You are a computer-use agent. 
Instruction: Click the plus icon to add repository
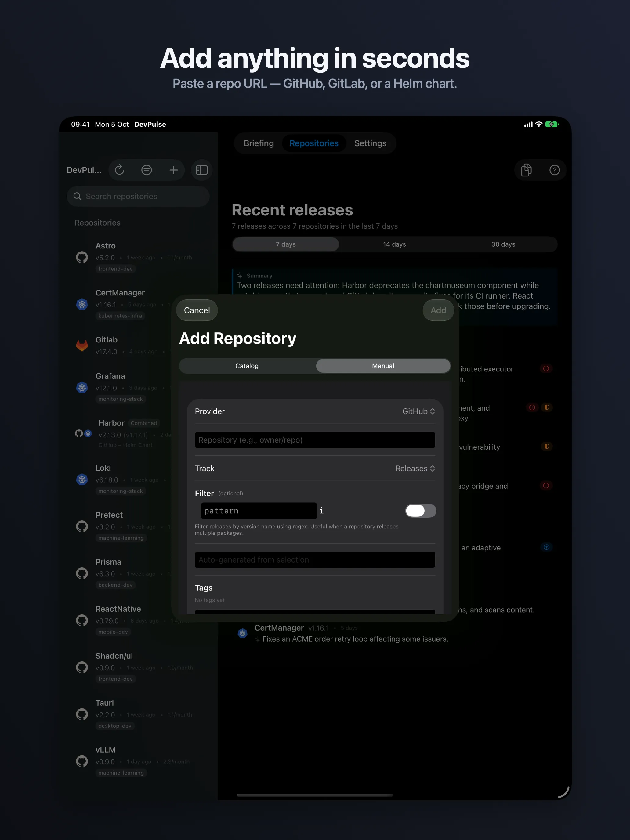[x=174, y=170]
